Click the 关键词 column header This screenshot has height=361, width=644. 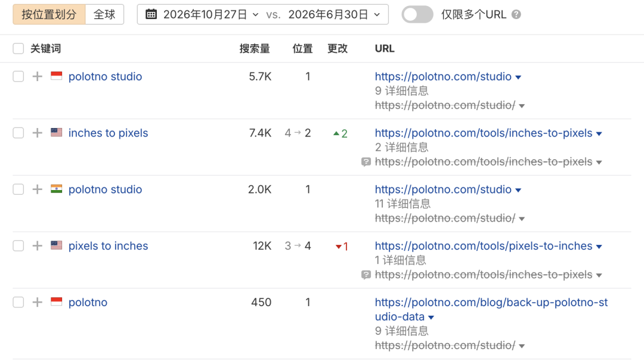45,48
